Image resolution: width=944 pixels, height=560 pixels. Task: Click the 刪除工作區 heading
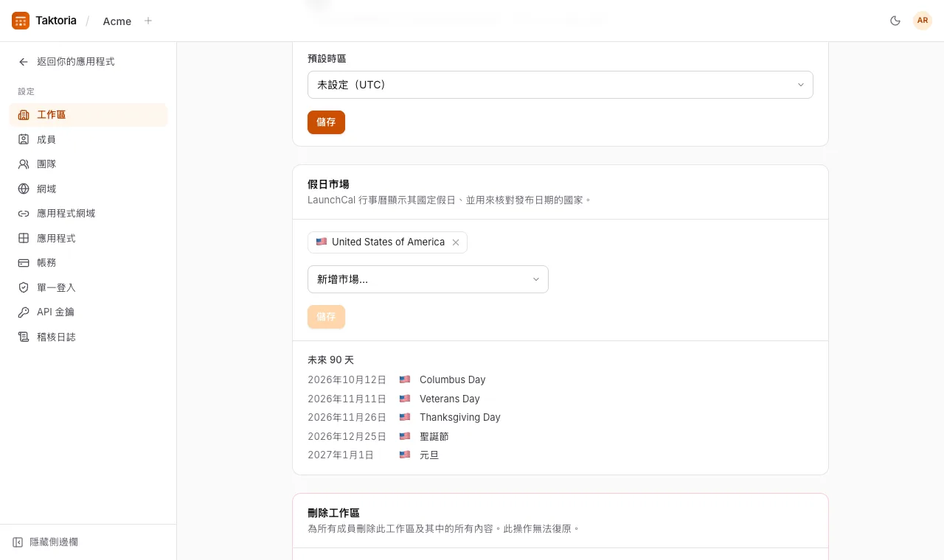(333, 513)
